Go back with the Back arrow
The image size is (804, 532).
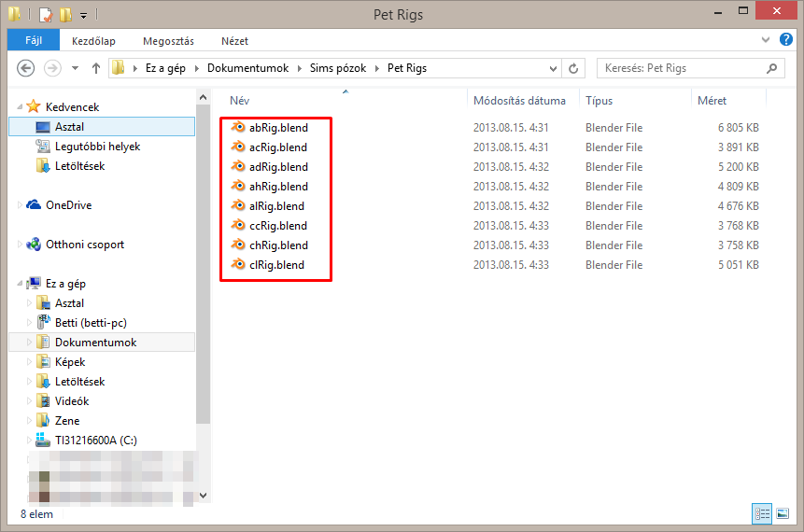pos(25,68)
